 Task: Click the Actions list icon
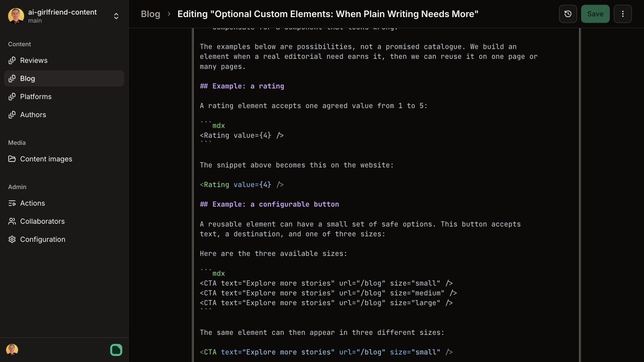tap(12, 203)
